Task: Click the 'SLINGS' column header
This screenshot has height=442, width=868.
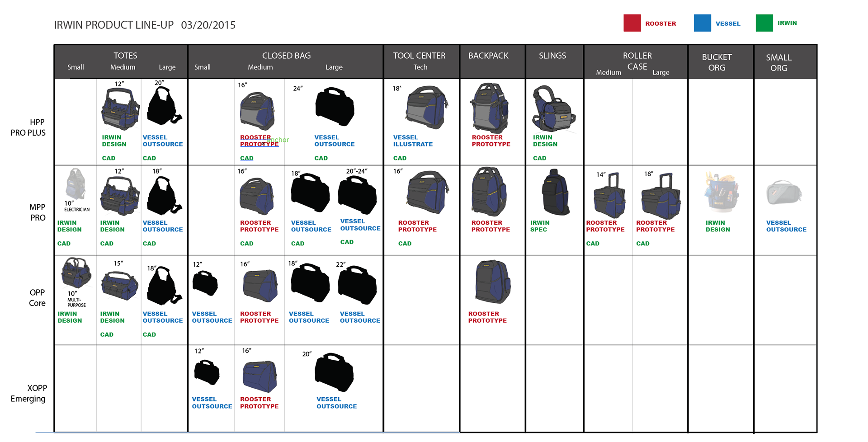Action: [x=552, y=56]
